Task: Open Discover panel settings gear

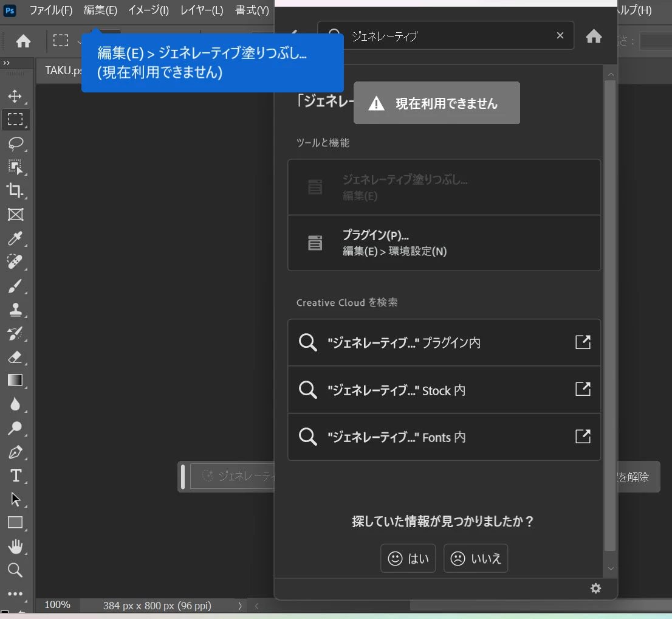Action: [595, 588]
